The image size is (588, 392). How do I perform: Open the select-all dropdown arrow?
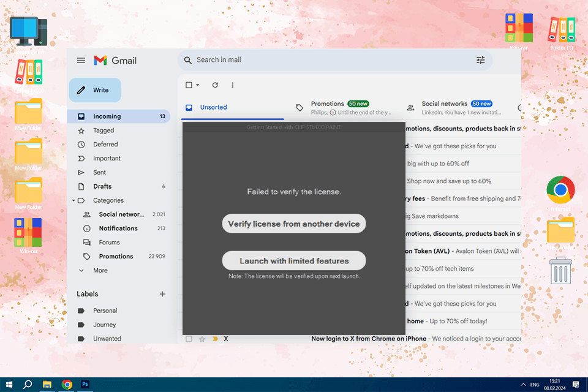(198, 85)
